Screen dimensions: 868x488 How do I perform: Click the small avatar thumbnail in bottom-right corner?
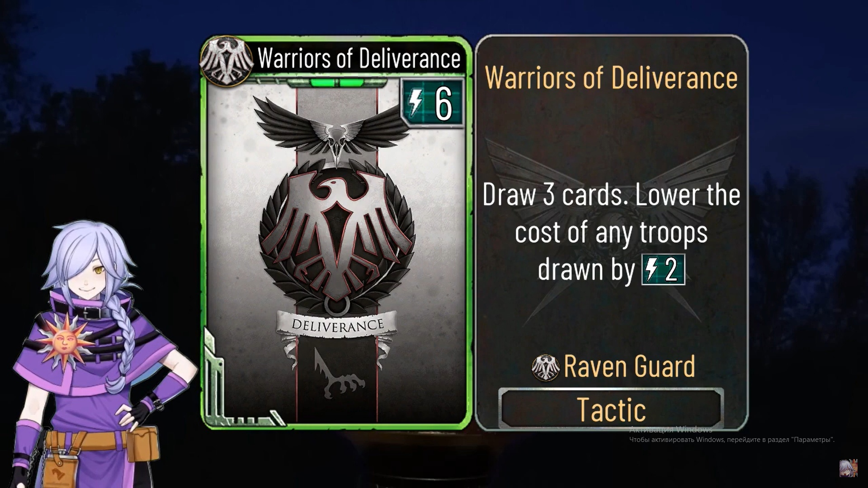click(x=848, y=468)
